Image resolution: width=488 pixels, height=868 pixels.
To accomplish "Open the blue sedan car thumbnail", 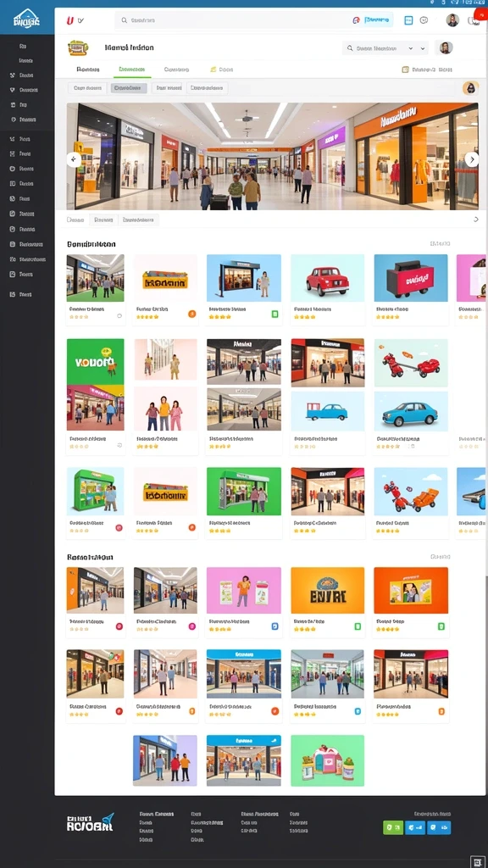I will (411, 411).
